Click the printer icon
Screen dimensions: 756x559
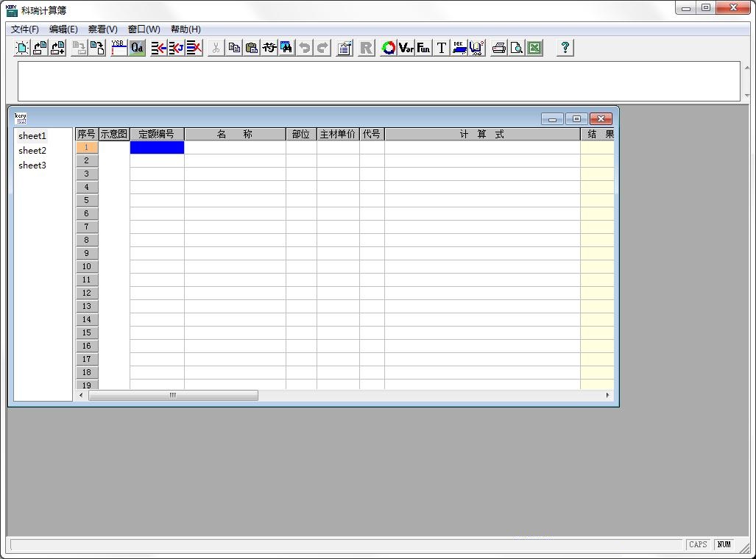click(x=499, y=48)
